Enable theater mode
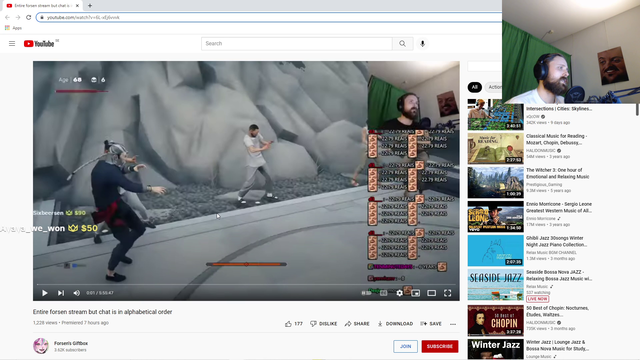Screen dimensions: 640x360 (431, 293)
